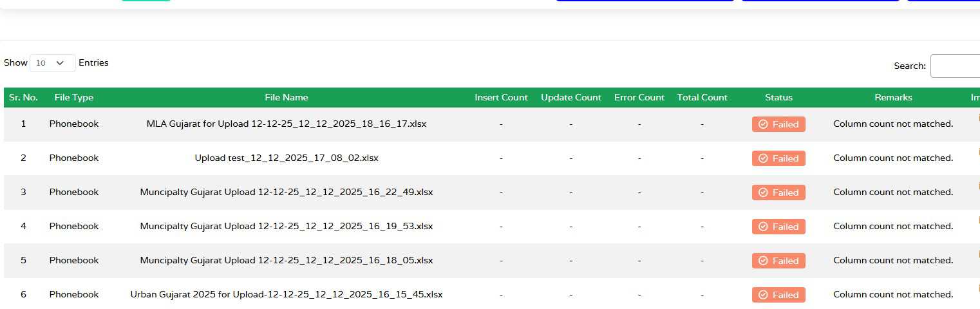The height and width of the screenshot is (309, 980).
Task: Click the Failed status badge in row 3
Action: coord(778,192)
